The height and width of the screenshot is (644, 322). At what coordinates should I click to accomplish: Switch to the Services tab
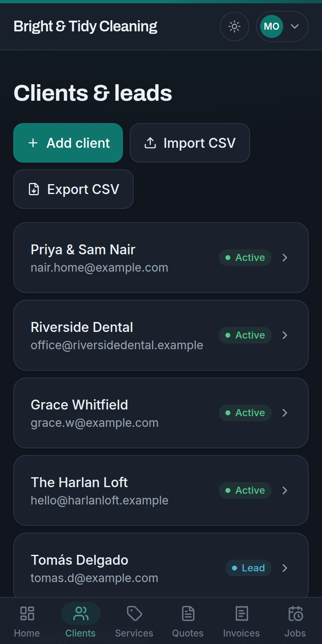pos(134,622)
